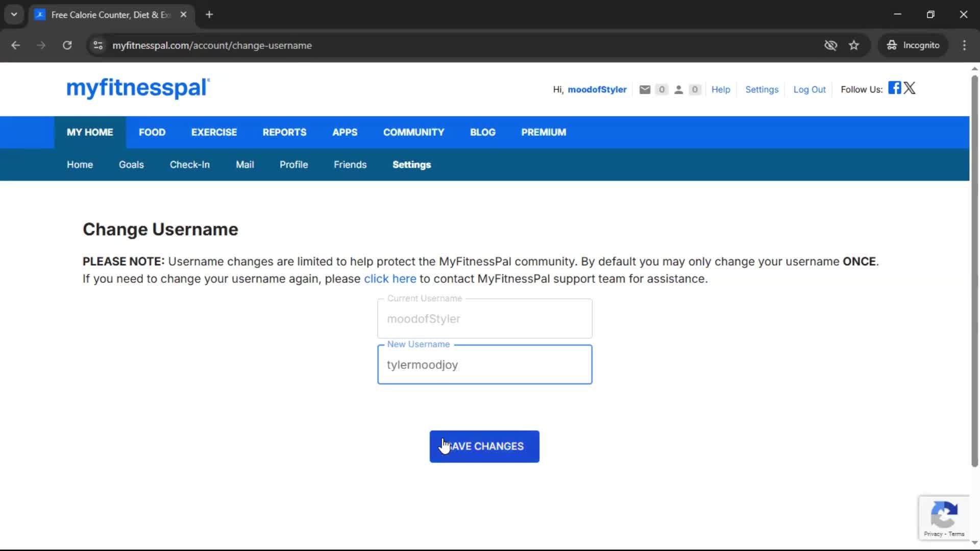Click the myfitnesspal logo
The height and width of the screenshot is (551, 980).
pos(138,88)
